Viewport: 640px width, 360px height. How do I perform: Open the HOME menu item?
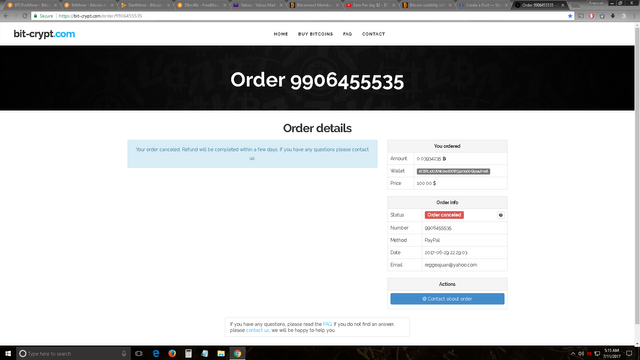(281, 34)
